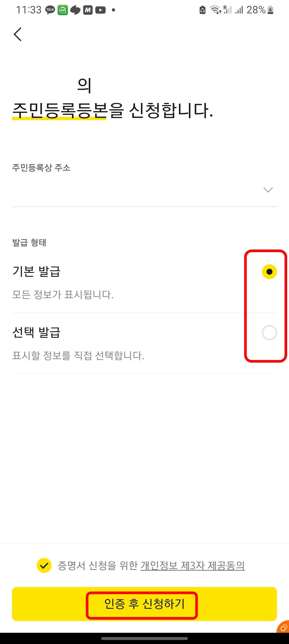
Task: Select 기본 발급 radio button
Action: click(269, 272)
